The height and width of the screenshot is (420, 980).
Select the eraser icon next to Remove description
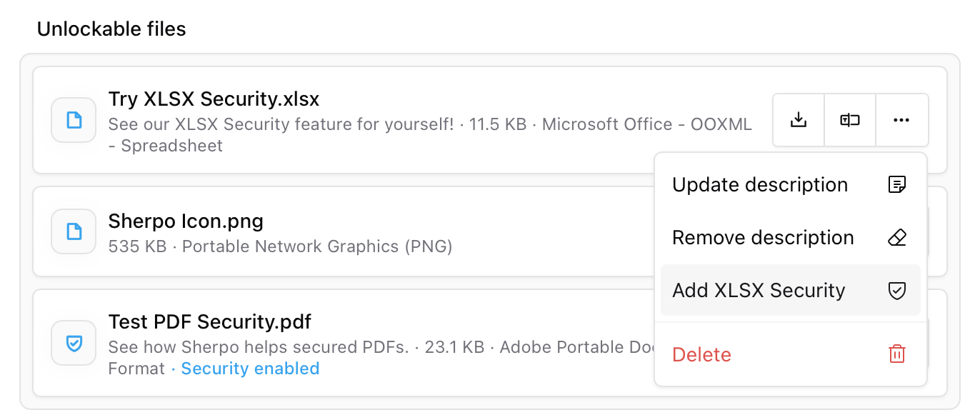click(x=897, y=237)
